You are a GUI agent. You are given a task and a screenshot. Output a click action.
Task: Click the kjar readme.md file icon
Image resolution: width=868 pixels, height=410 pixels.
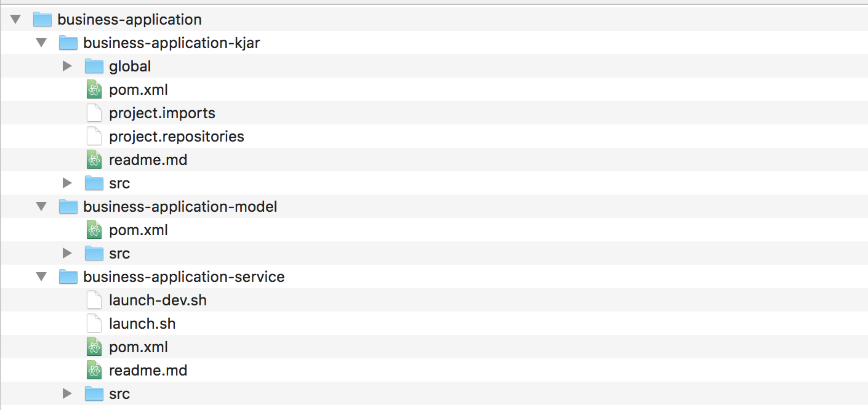point(94,160)
